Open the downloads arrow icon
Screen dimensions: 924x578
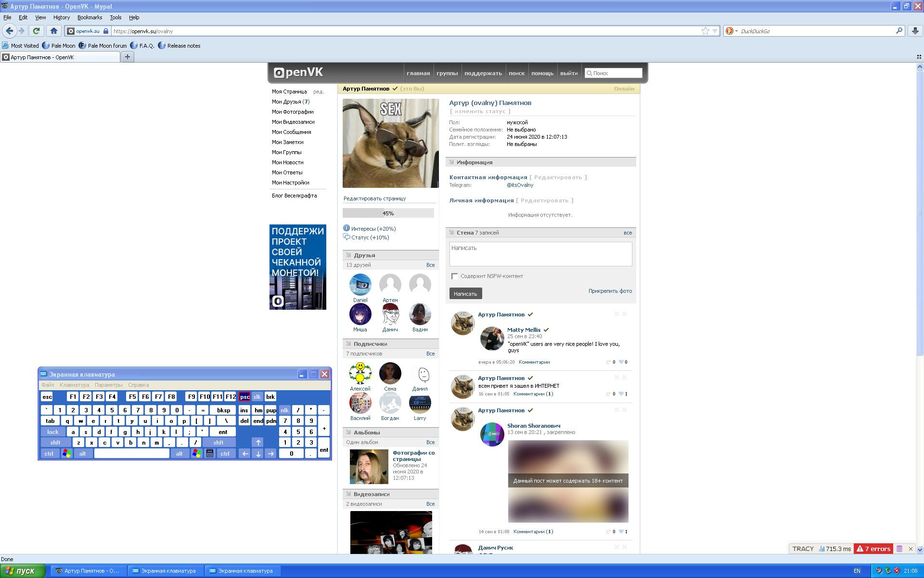915,31
